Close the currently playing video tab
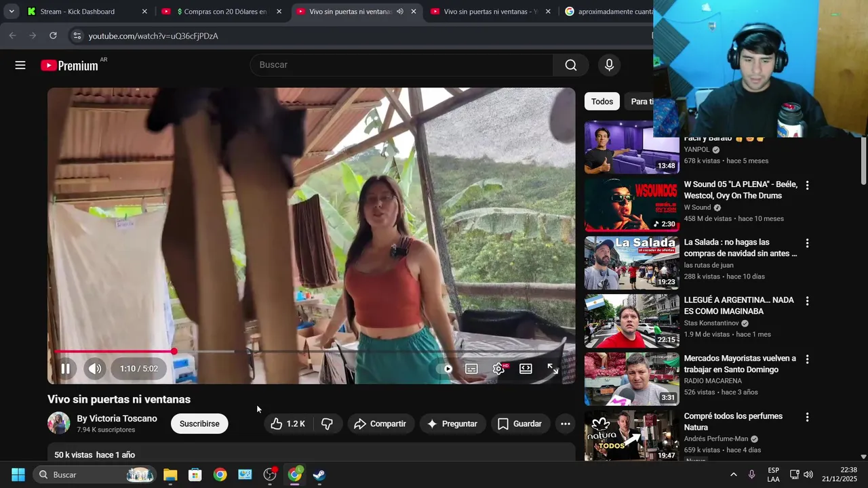Screen dimensions: 868x488 coord(414,12)
